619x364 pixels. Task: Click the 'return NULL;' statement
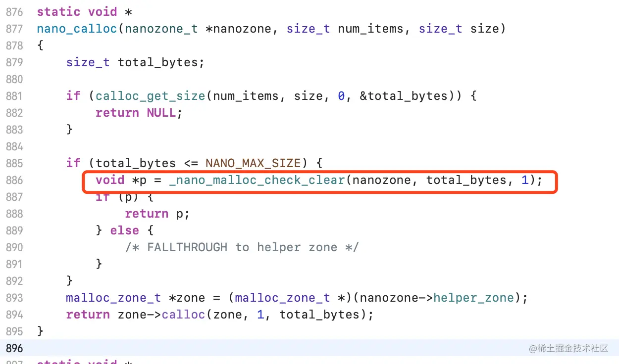(139, 113)
